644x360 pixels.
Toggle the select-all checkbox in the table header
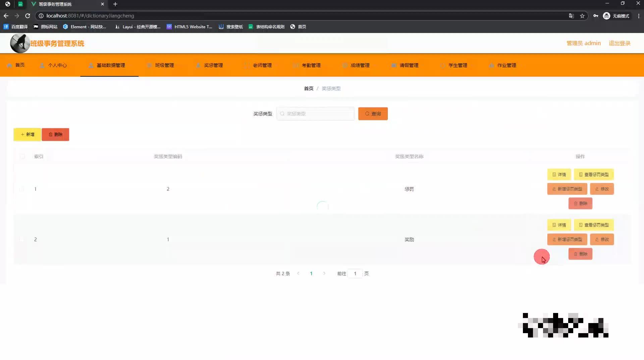(22, 156)
